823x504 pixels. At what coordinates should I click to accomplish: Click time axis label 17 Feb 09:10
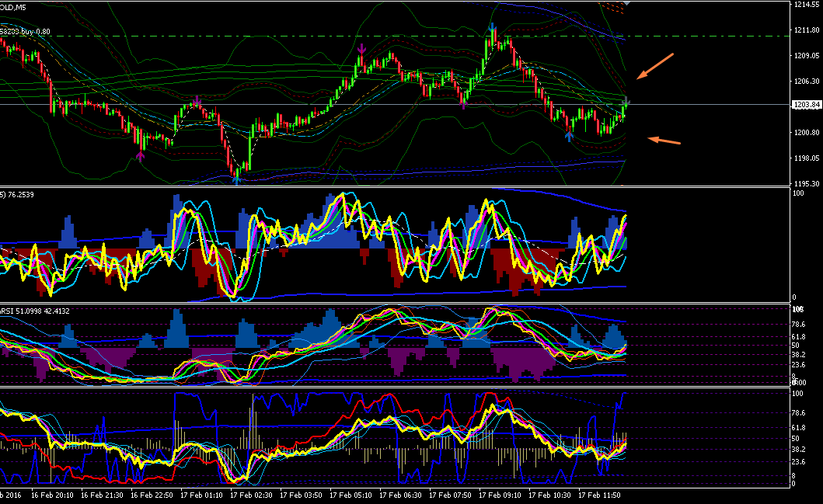(x=500, y=495)
